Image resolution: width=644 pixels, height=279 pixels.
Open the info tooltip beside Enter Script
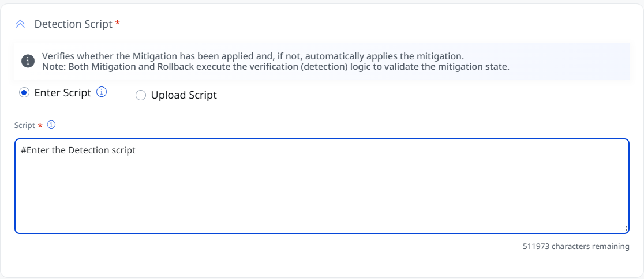102,92
